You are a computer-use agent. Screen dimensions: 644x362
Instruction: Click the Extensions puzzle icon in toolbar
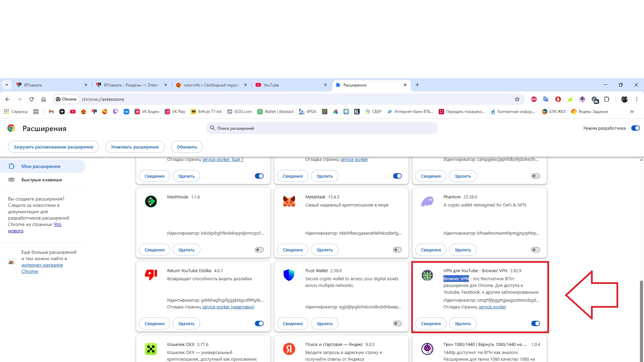[606, 99]
